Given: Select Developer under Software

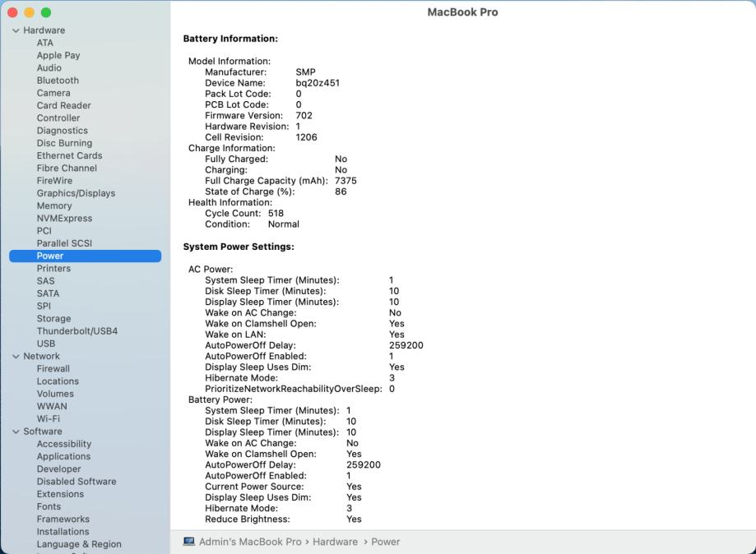Looking at the screenshot, I should click(59, 469).
